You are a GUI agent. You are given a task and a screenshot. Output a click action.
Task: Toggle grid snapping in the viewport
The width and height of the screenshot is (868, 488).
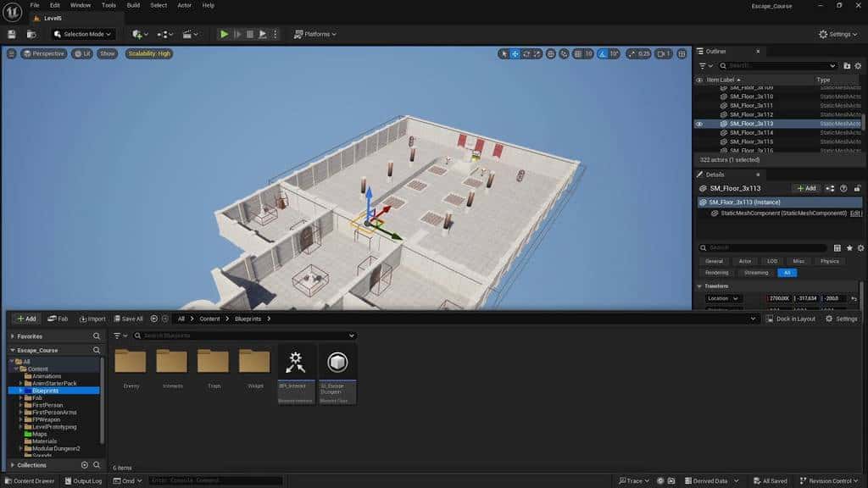tap(578, 53)
